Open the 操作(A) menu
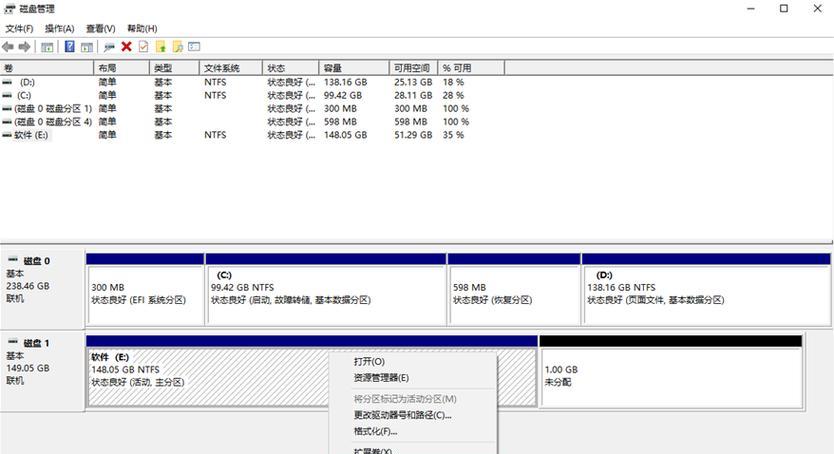Viewport: 834px width, 454px height. click(x=60, y=29)
